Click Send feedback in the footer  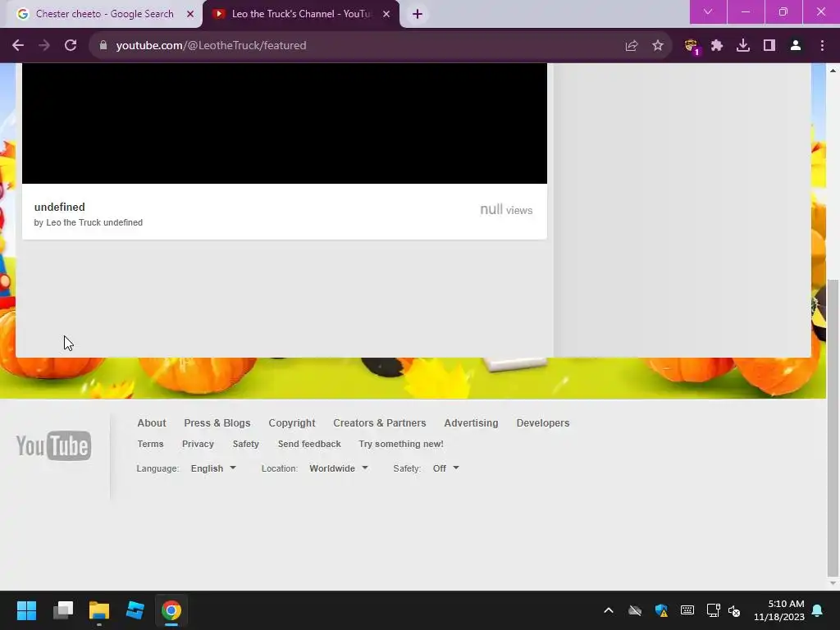click(309, 444)
